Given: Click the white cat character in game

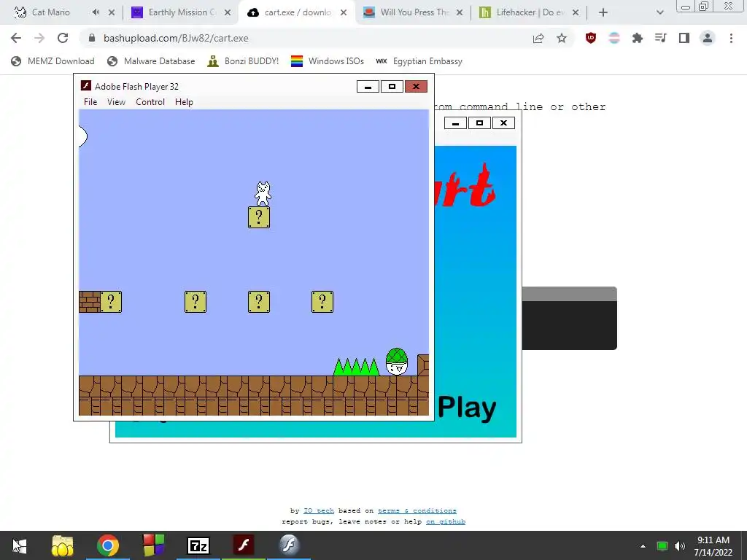Looking at the screenshot, I should click(x=263, y=193).
